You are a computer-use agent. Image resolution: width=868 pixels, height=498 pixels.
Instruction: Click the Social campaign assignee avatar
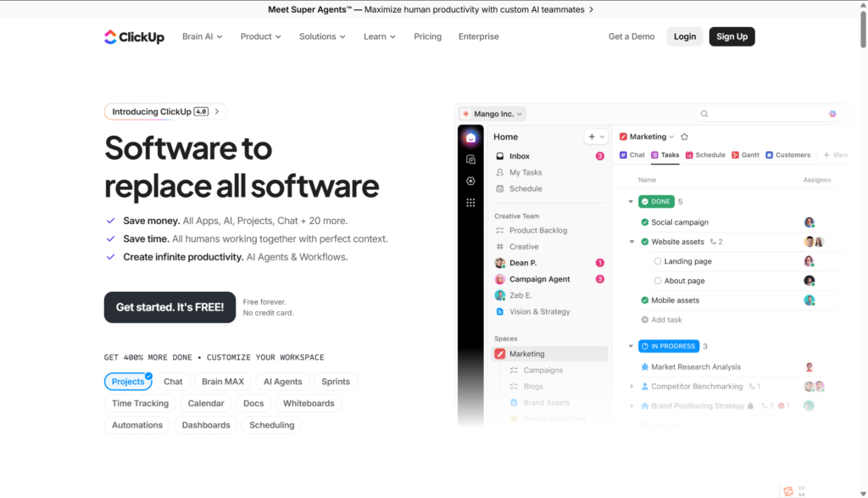[x=810, y=222]
